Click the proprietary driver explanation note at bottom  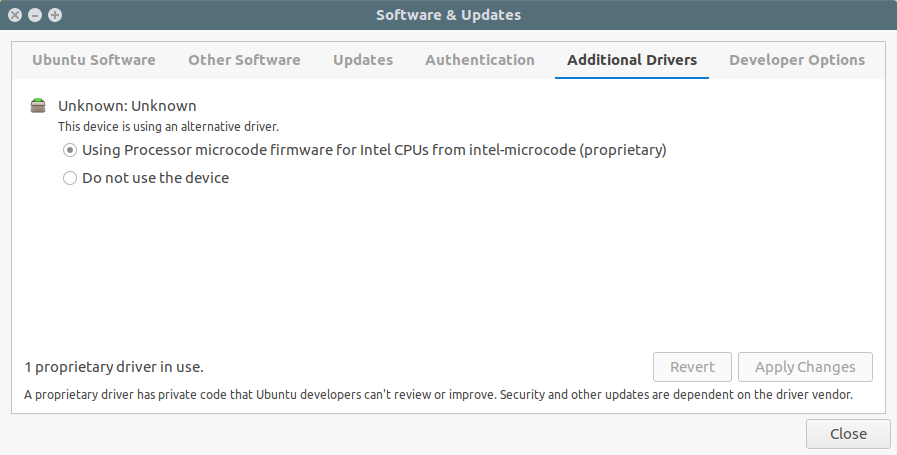point(438,395)
